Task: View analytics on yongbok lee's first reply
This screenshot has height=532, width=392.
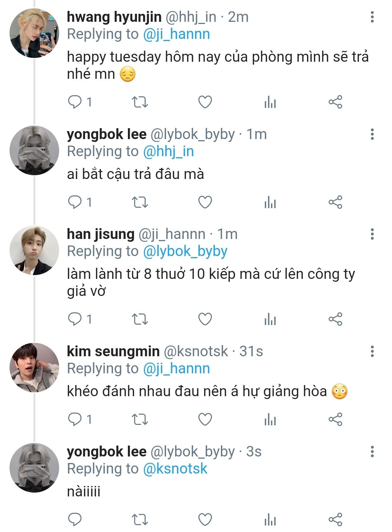Action: (270, 202)
